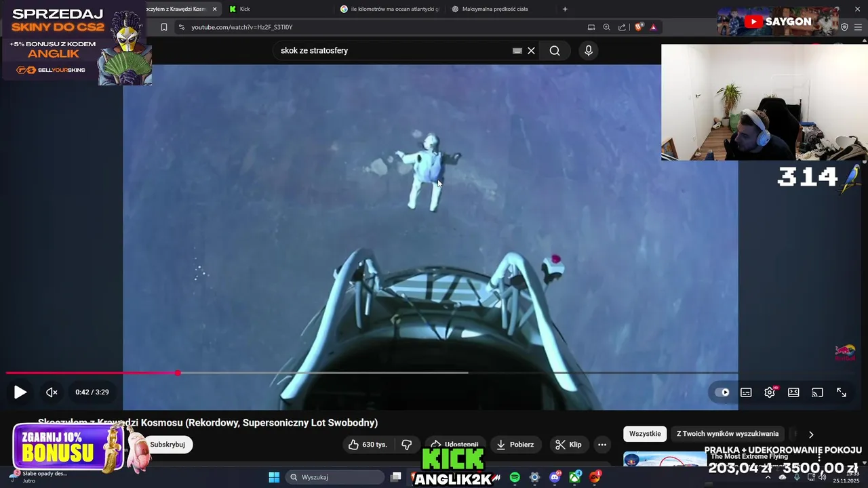Open the three-dot more actions menu

[601, 445]
